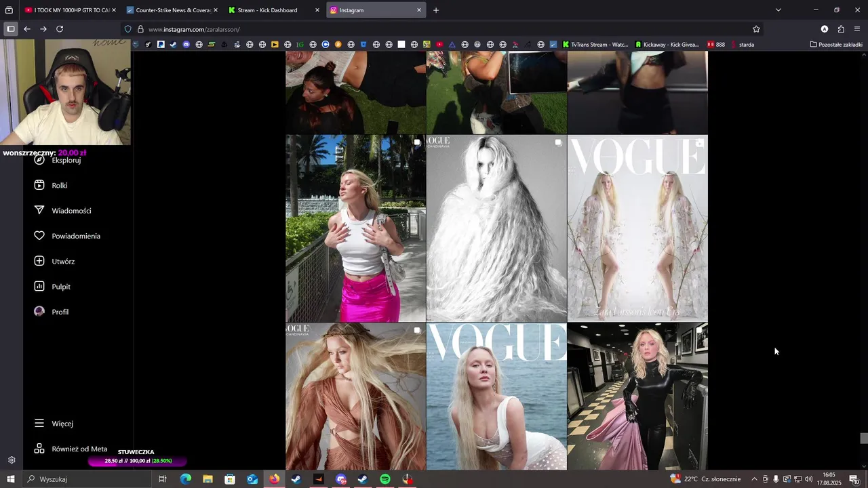868x488 pixels.
Task: Open the Eksploruj compass icon
Action: [39, 160]
